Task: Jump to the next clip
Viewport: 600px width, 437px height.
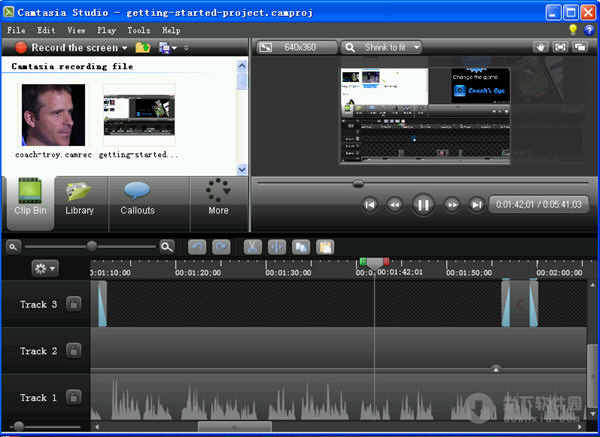Action: pos(476,205)
